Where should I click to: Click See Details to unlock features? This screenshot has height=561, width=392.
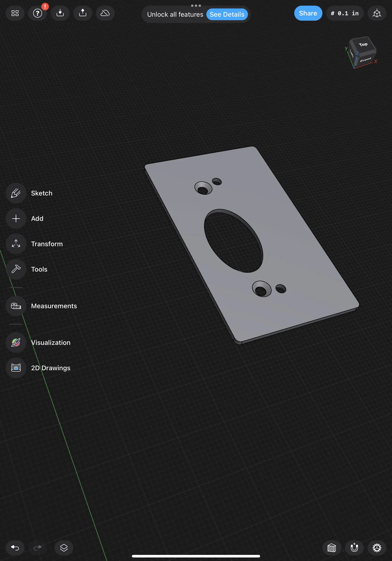coord(227,14)
